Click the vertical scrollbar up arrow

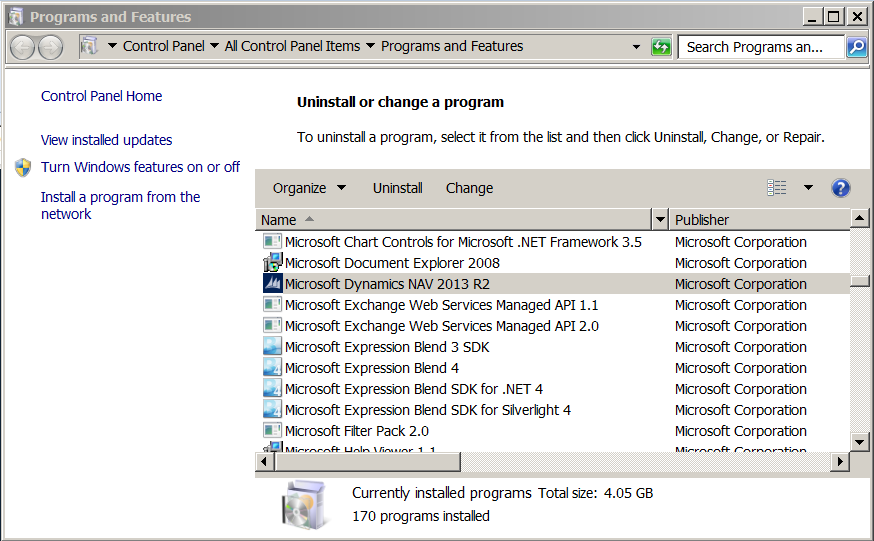pos(860,218)
